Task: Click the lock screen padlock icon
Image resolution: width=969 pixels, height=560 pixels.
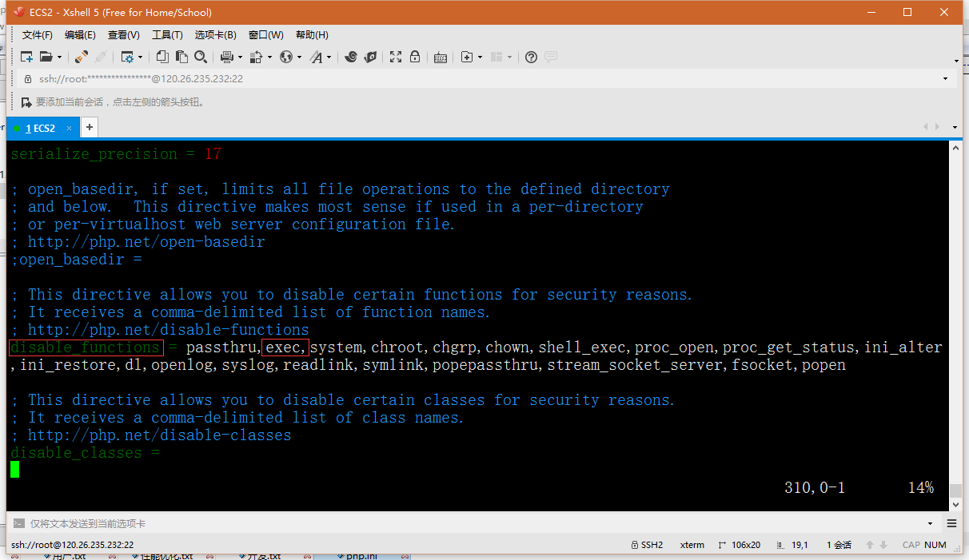Action: (415, 57)
